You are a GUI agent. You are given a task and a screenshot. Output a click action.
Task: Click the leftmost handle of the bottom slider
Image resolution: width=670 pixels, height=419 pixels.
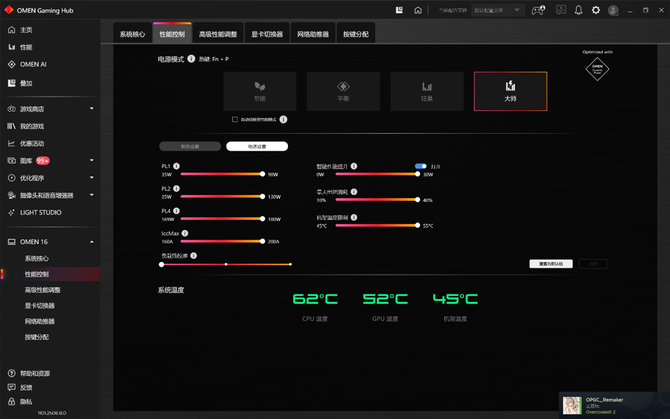pyautogui.click(x=162, y=264)
